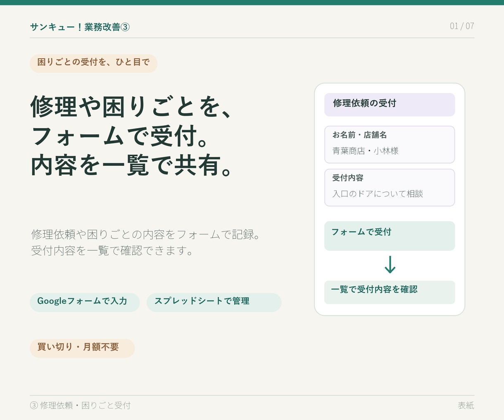Screen dimensions: 504x420
Task: Click the 修理依頼の受付 card header
Action: coord(390,105)
